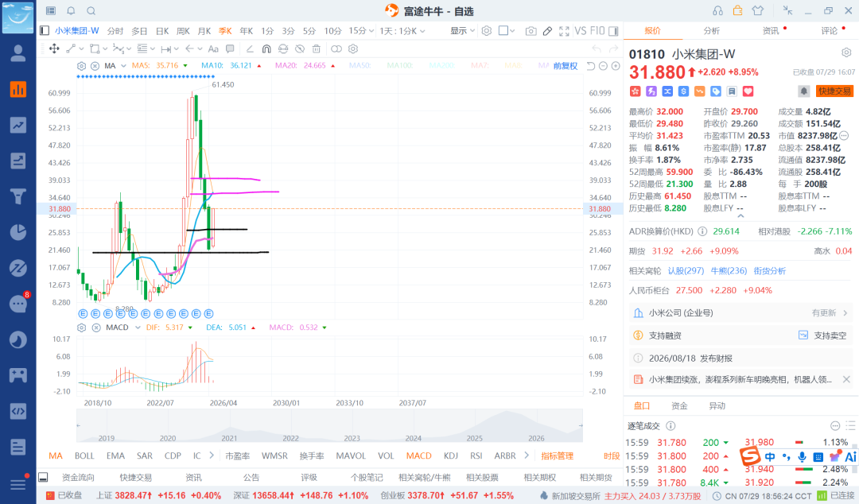Open the skin theme shirt icon
Viewport: 859px width, 504px height.
pyautogui.click(x=758, y=10)
